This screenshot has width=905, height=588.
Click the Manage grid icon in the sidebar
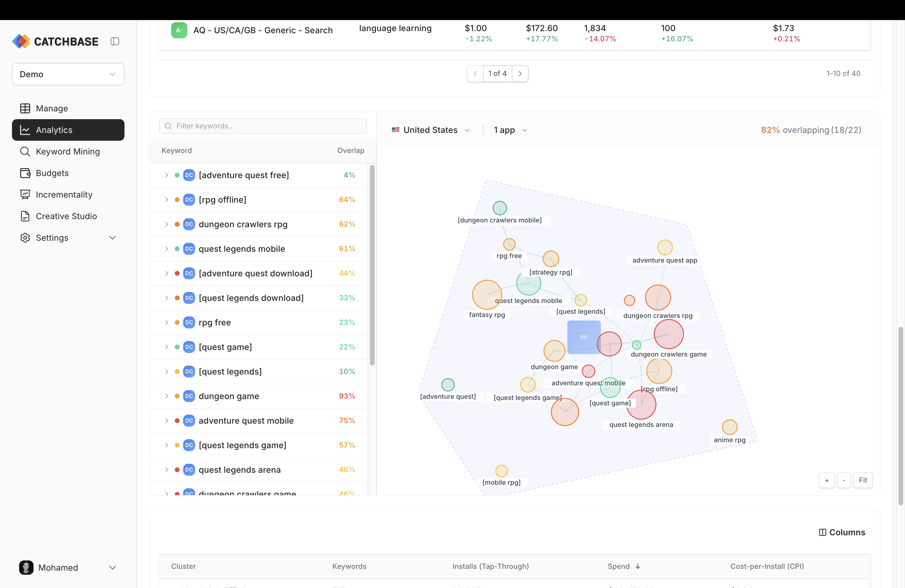pos(25,108)
